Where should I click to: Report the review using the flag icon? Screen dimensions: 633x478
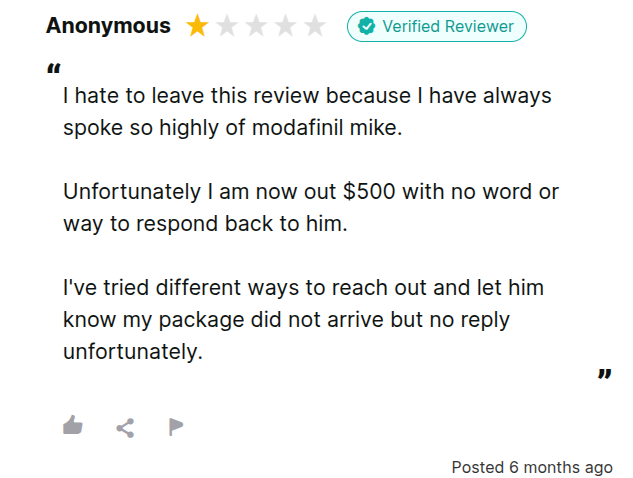(x=176, y=427)
